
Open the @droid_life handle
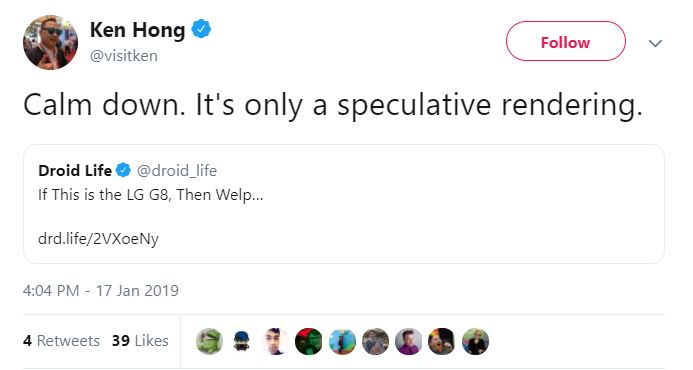pos(177,171)
